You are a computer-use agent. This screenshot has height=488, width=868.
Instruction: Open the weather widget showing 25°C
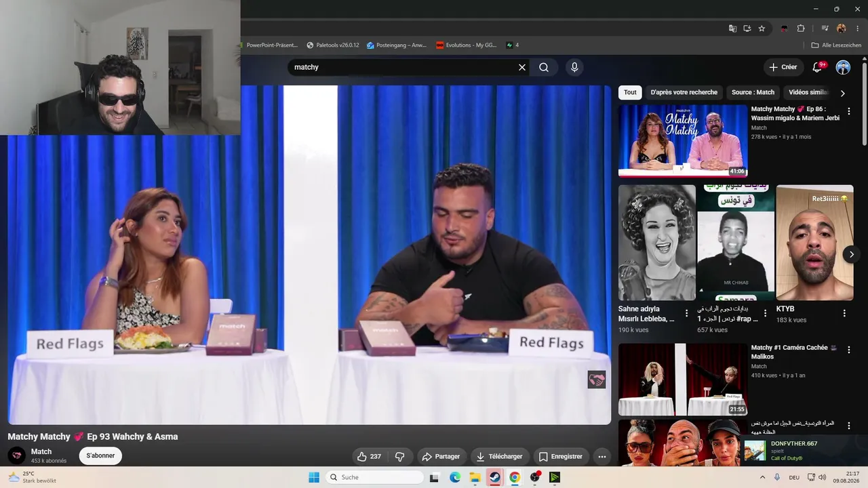(33, 477)
